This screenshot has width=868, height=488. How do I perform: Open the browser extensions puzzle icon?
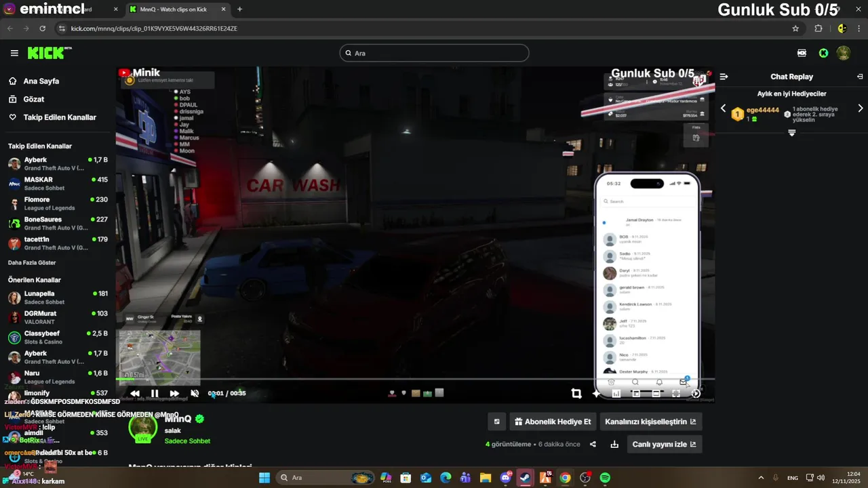pyautogui.click(x=818, y=28)
